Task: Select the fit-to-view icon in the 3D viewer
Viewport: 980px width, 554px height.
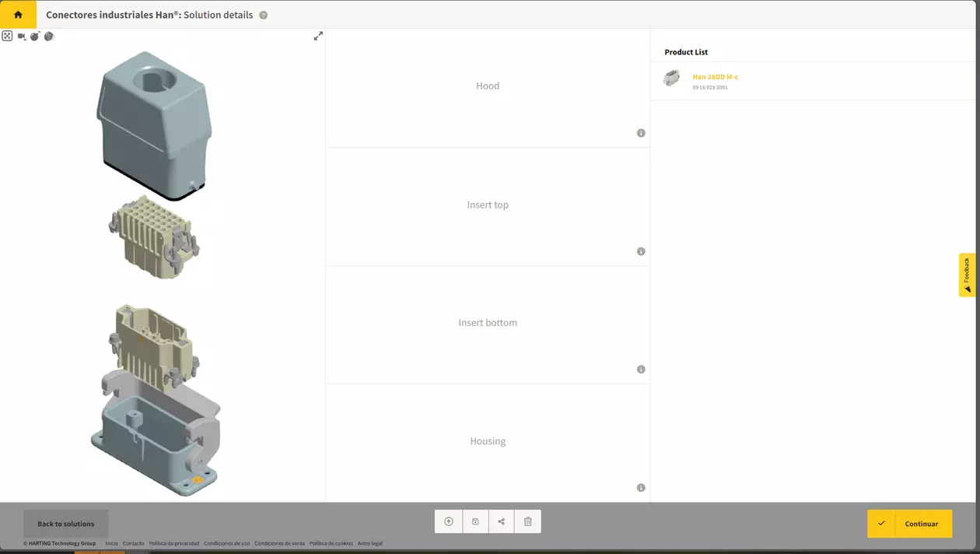Action: pyautogui.click(x=7, y=35)
